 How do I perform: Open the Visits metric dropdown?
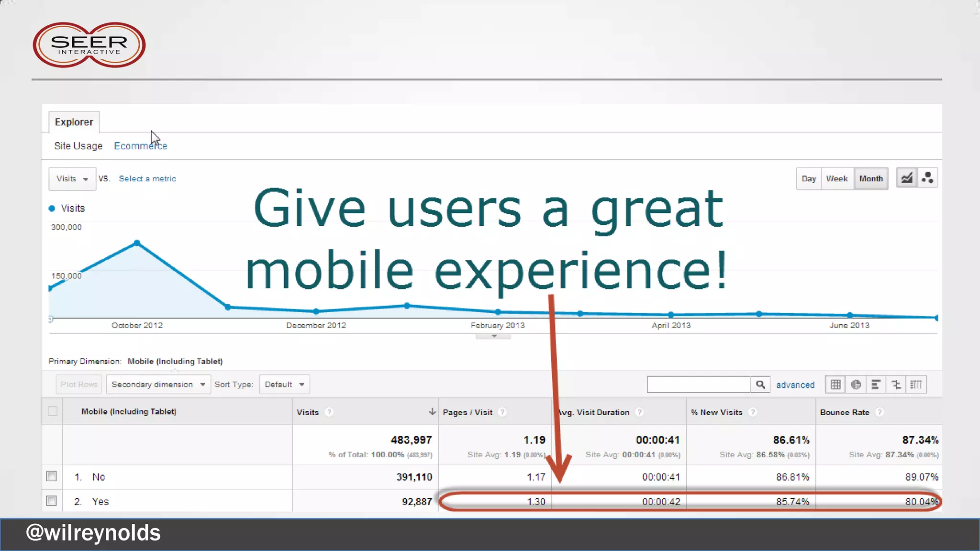pos(72,179)
